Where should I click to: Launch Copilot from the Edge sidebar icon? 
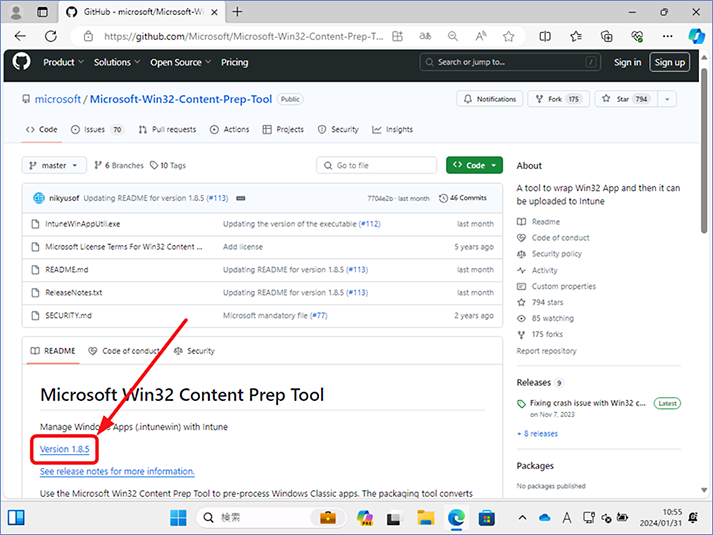pyautogui.click(x=696, y=36)
